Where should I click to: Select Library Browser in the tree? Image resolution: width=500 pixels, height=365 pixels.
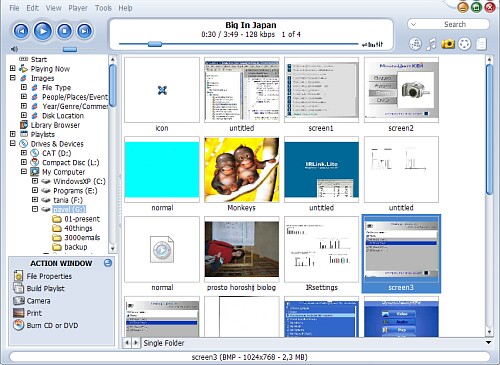(55, 125)
